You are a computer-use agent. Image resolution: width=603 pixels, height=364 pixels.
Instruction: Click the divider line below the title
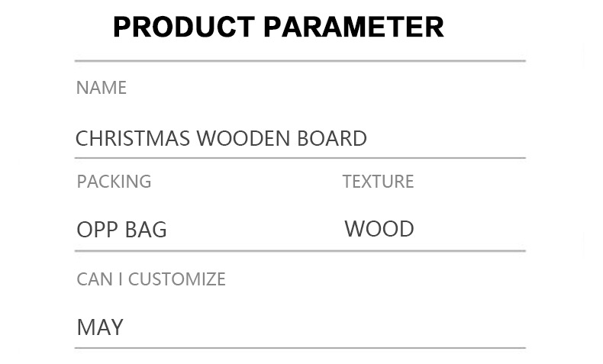pyautogui.click(x=300, y=60)
